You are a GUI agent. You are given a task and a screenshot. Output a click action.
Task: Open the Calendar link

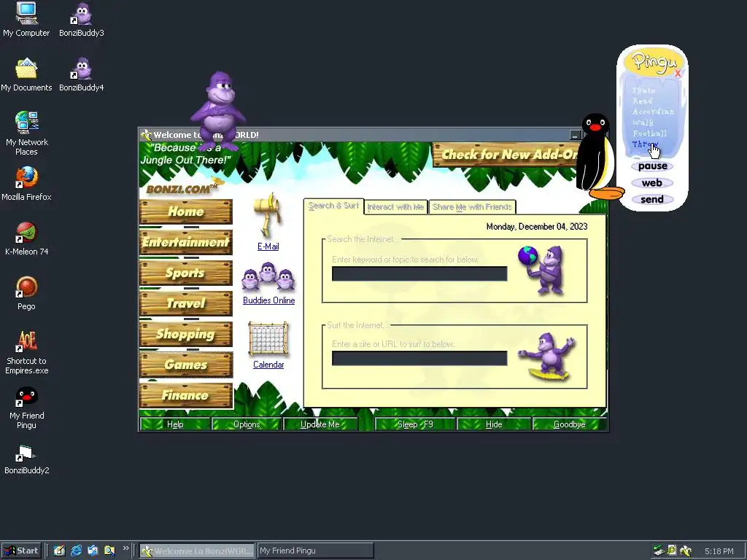268,365
